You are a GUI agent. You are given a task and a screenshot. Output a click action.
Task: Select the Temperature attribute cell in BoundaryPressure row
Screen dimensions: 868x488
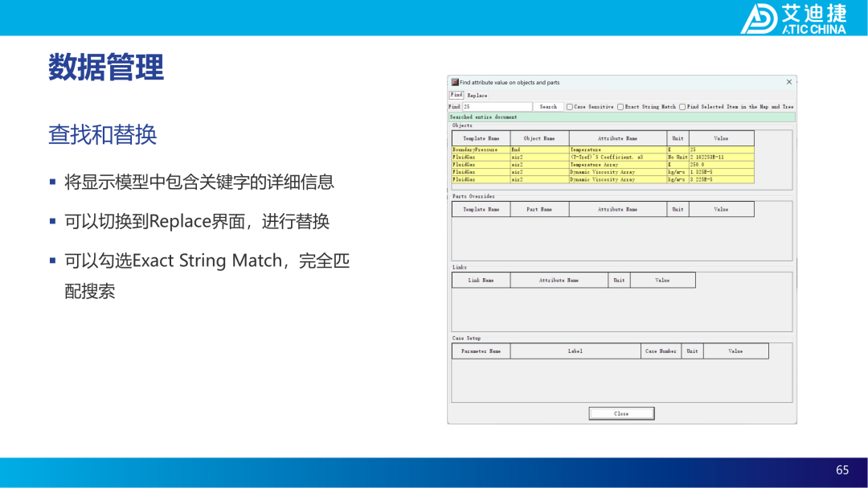(618, 150)
